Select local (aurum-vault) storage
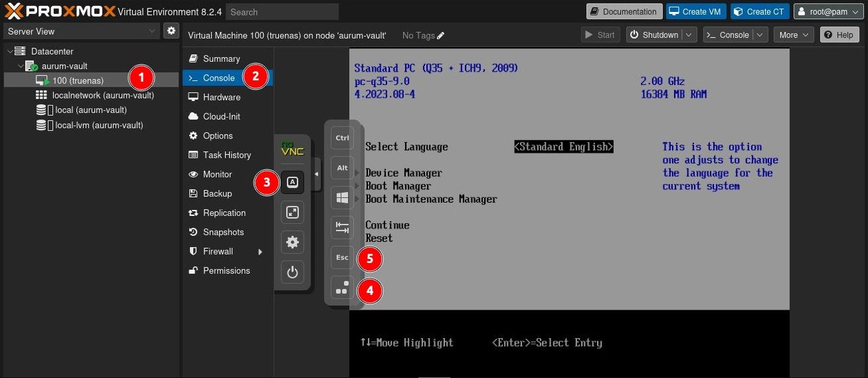Viewport: 868px width, 378px height. click(90, 110)
